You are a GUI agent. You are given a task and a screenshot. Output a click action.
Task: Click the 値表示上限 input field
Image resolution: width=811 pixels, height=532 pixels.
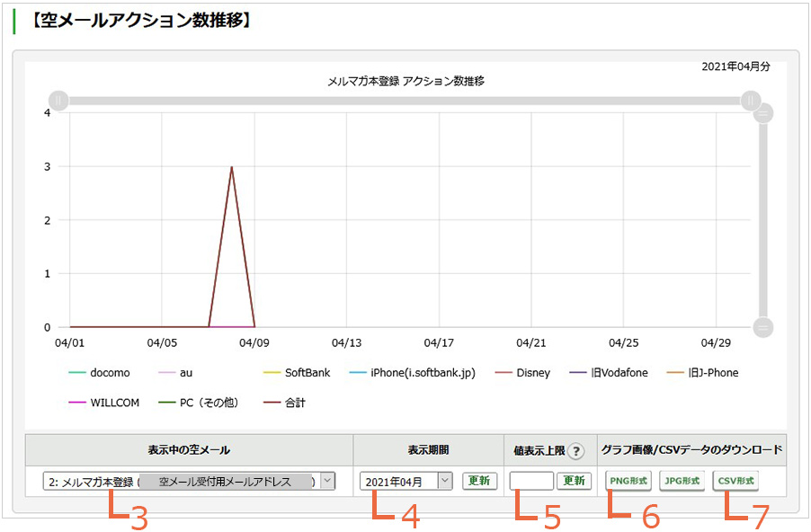531,481
